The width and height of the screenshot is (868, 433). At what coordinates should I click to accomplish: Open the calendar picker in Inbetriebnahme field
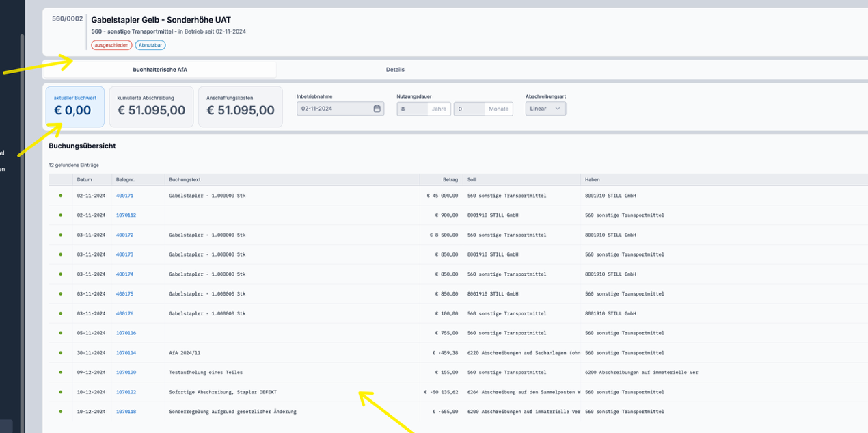377,109
